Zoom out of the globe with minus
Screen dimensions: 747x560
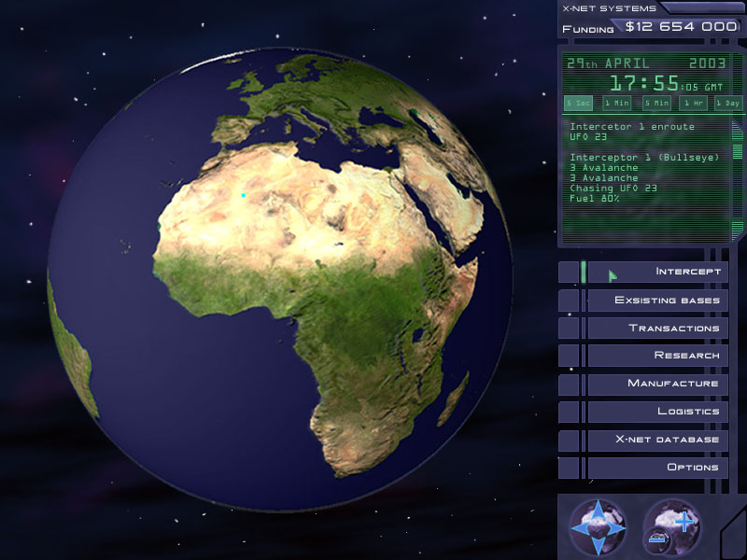[x=657, y=540]
